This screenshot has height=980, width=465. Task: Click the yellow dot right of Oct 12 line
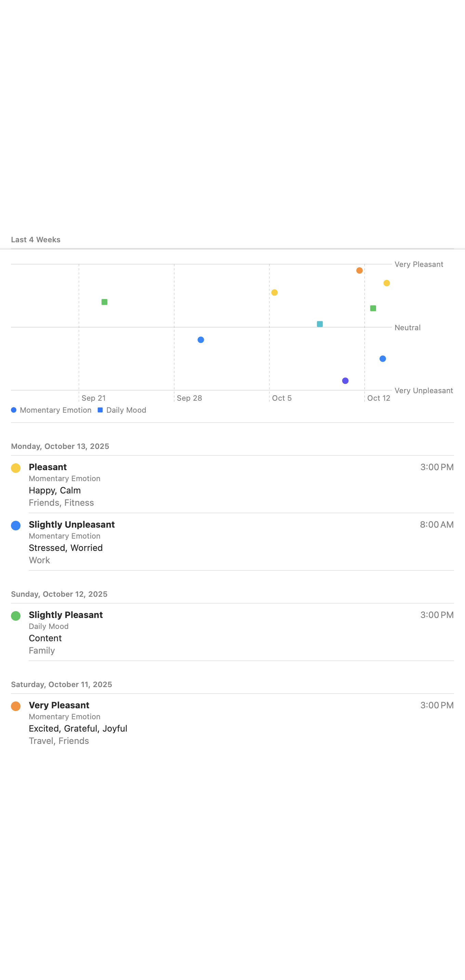click(x=387, y=283)
